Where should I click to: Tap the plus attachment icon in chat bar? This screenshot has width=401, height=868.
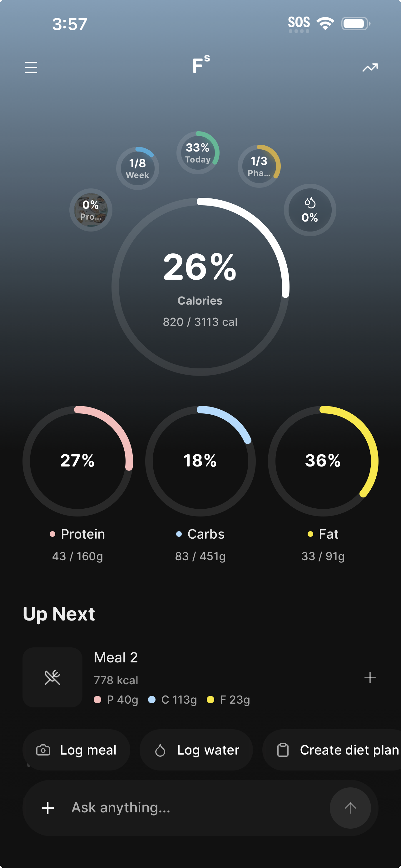pyautogui.click(x=48, y=808)
